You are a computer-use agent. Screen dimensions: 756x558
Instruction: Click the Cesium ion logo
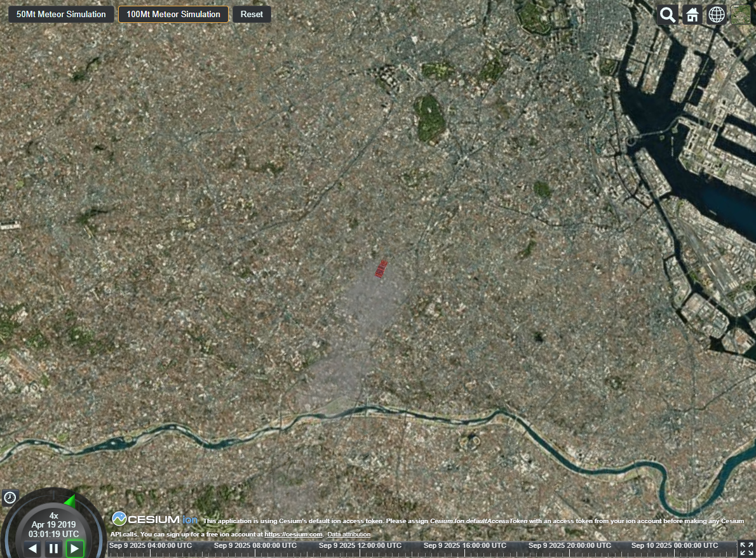(x=155, y=519)
